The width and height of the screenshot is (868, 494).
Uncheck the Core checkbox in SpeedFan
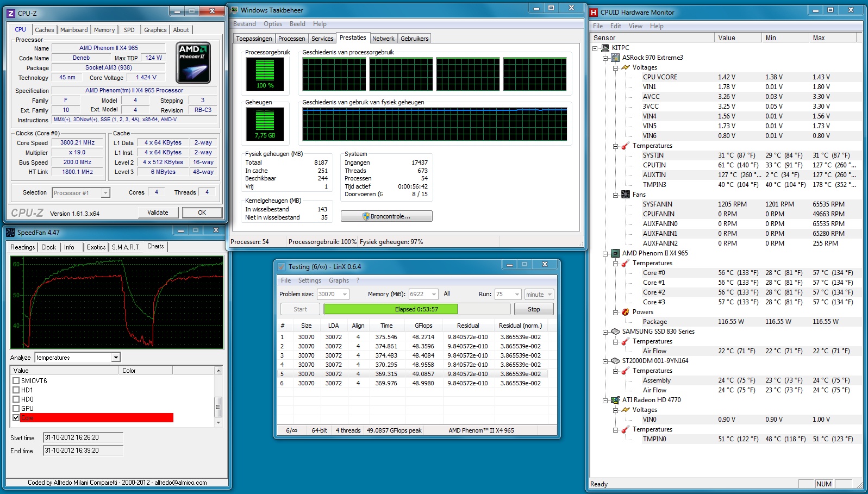coord(16,418)
